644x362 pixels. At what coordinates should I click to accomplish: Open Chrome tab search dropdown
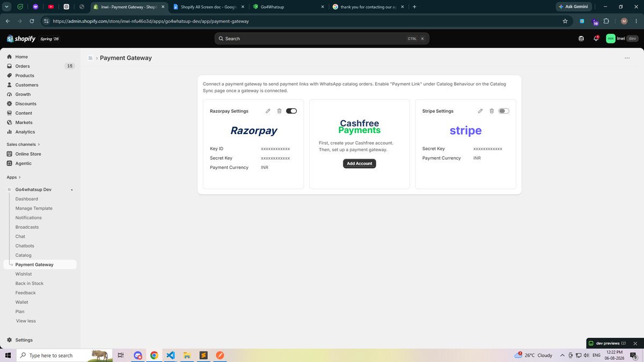pos(8,7)
